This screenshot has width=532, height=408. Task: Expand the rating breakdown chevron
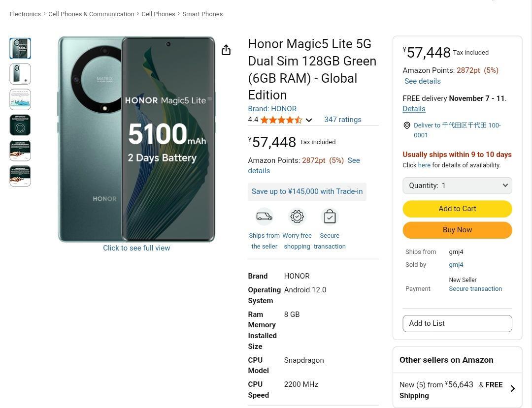click(x=309, y=120)
